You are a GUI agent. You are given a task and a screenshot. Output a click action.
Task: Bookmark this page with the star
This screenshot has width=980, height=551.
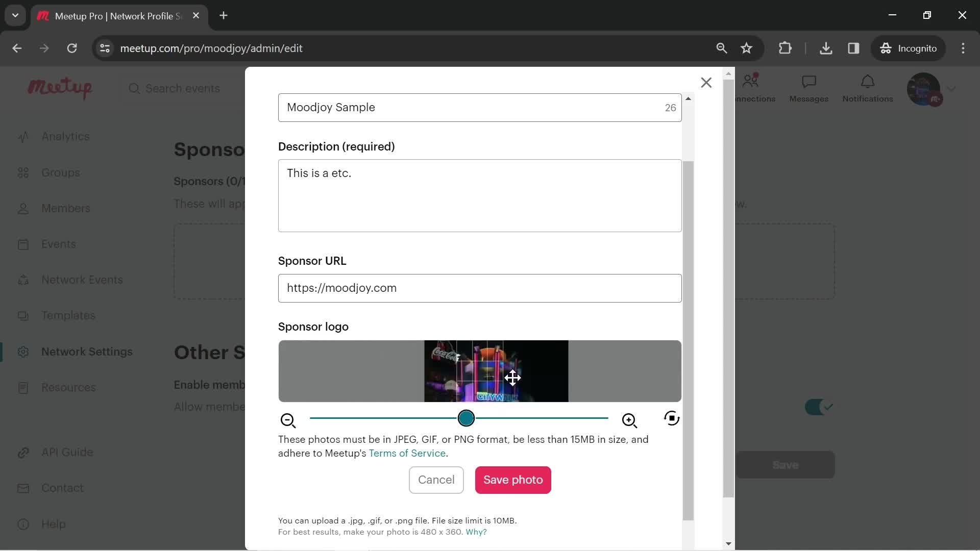747,48
